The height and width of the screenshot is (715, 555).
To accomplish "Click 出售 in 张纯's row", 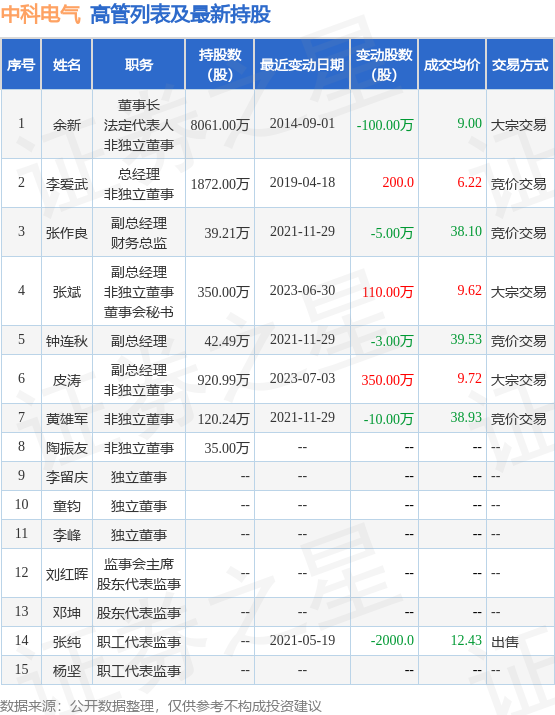I will (x=505, y=642).
